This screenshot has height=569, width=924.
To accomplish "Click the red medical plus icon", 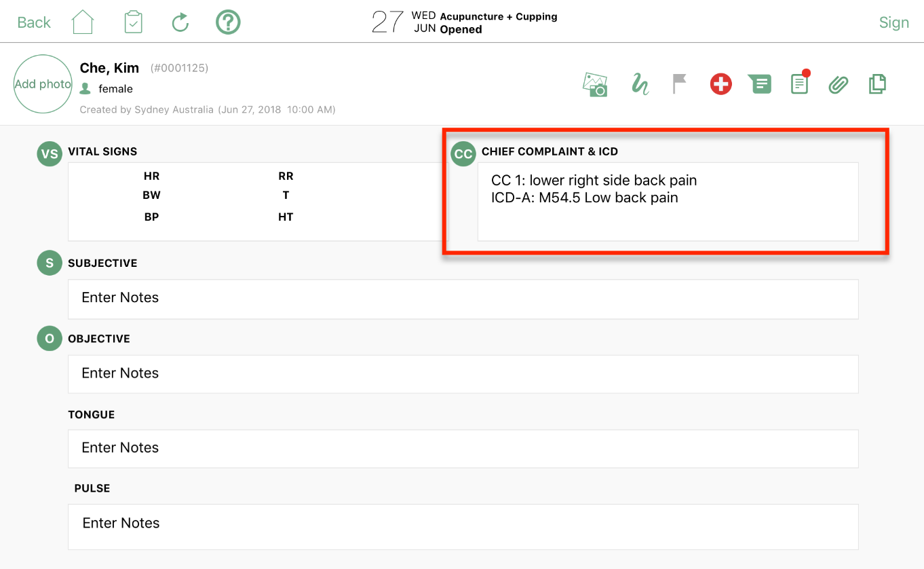I will (x=720, y=84).
